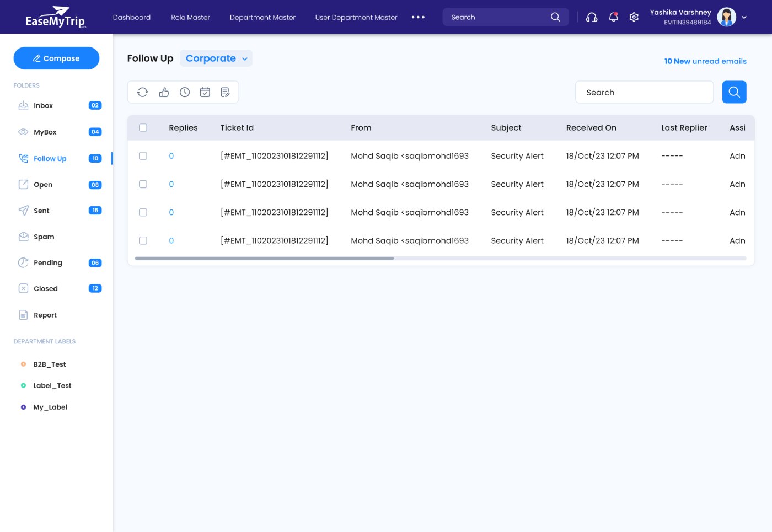Click the Replies column header
The image size is (772, 532).
[183, 128]
